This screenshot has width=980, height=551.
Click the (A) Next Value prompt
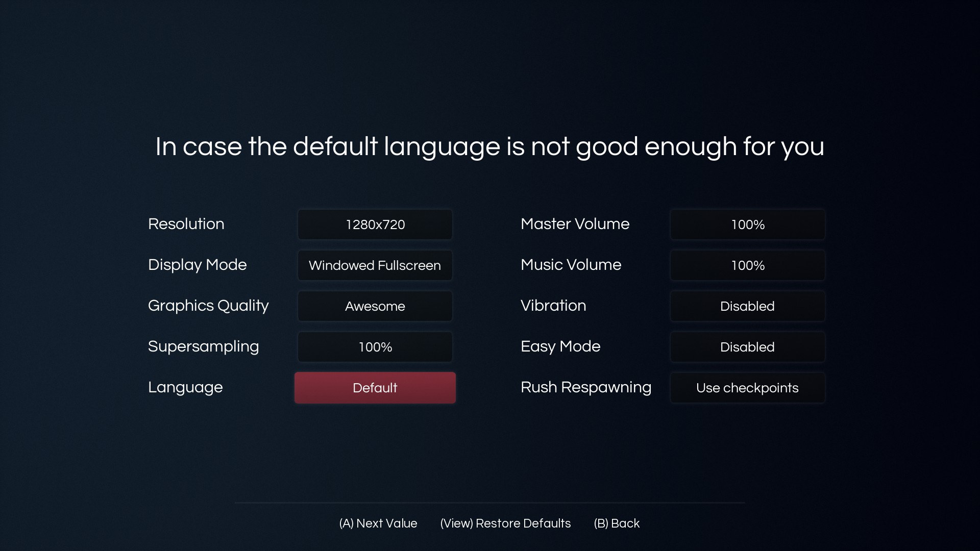click(x=378, y=523)
